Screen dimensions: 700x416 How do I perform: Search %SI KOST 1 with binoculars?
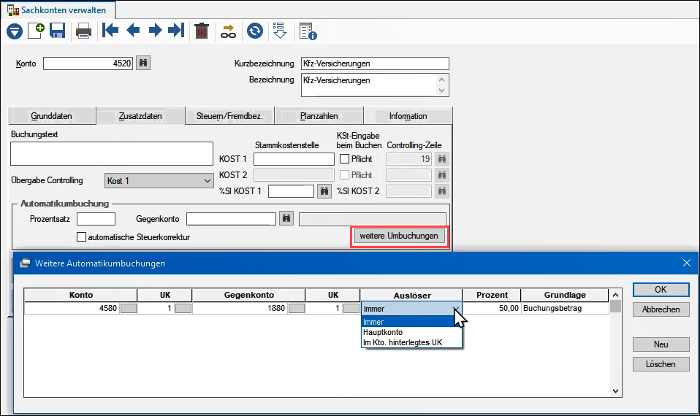(325, 191)
